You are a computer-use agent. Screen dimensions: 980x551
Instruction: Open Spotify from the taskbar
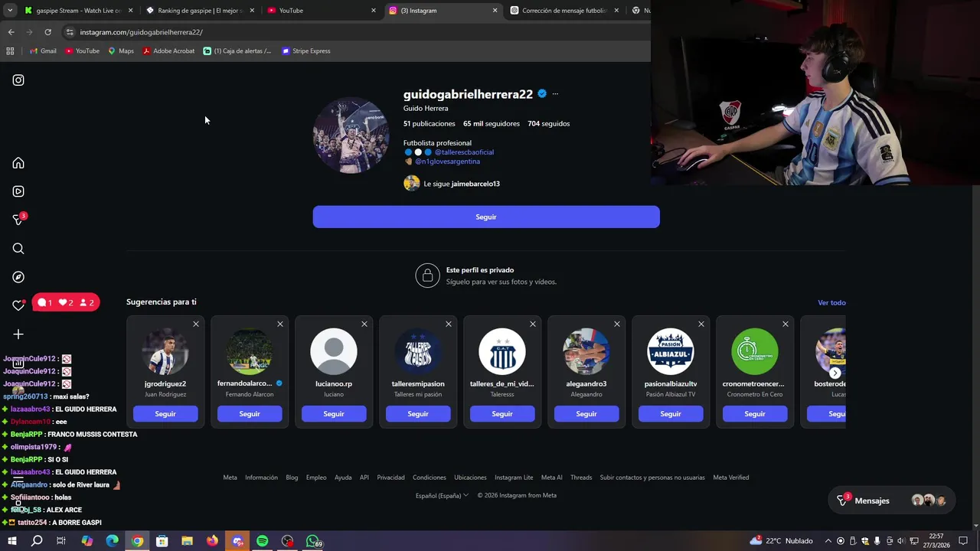tap(263, 541)
